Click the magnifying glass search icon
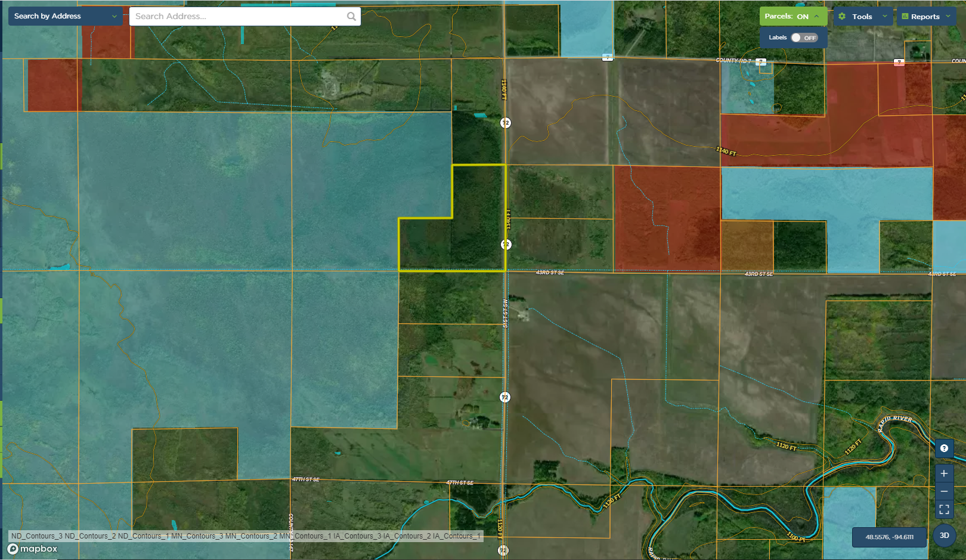The height and width of the screenshot is (560, 966). (351, 17)
